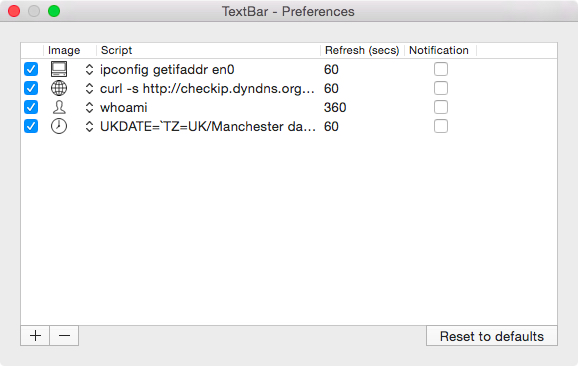578x366 pixels.
Task: Disable the ipconfig getifaddr script checkbox
Action: coord(31,69)
